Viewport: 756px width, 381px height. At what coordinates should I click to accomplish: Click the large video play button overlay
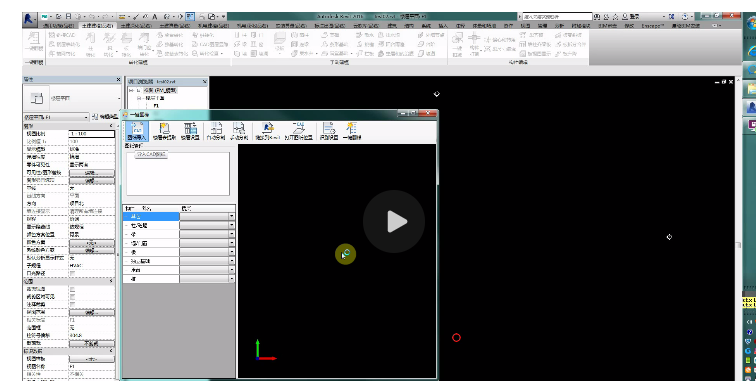(394, 221)
